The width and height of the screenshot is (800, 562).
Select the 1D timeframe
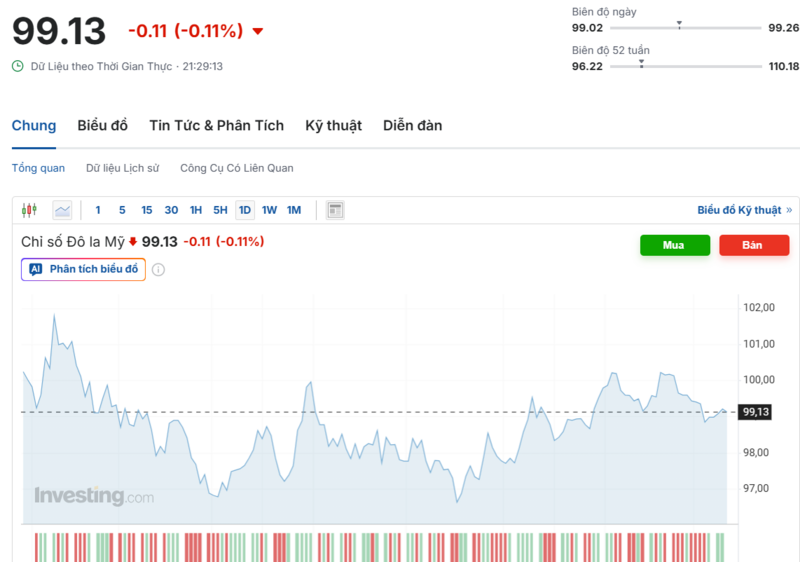point(244,210)
